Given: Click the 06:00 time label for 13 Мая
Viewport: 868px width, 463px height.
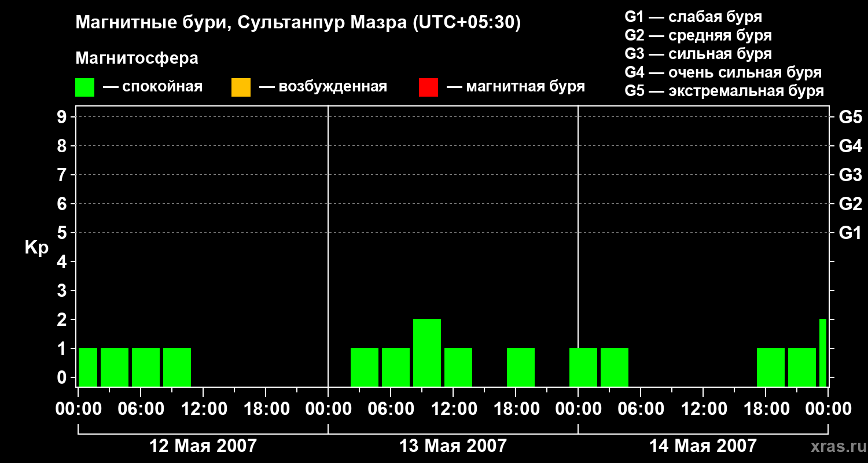Looking at the screenshot, I should point(391,409).
